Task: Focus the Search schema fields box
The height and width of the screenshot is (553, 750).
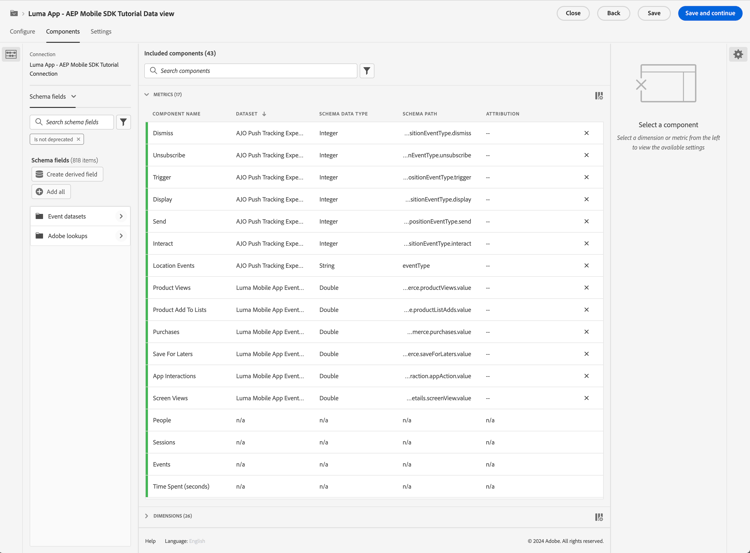Action: (72, 122)
